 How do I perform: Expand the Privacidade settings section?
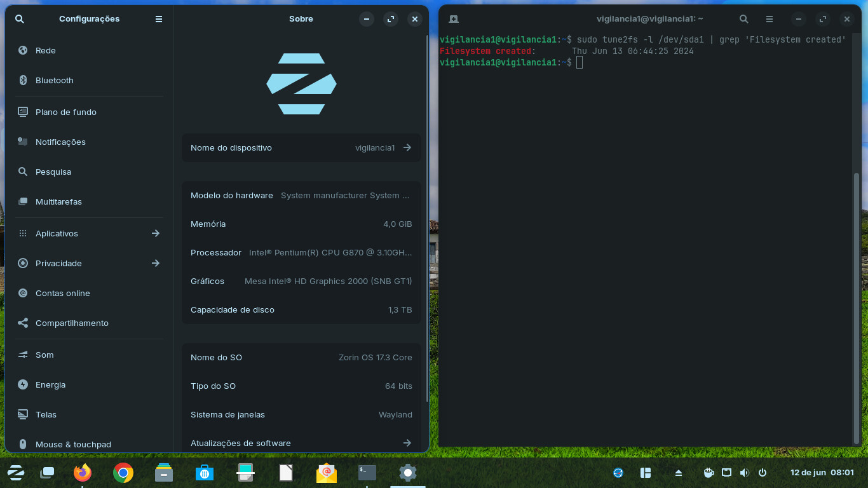pos(156,263)
